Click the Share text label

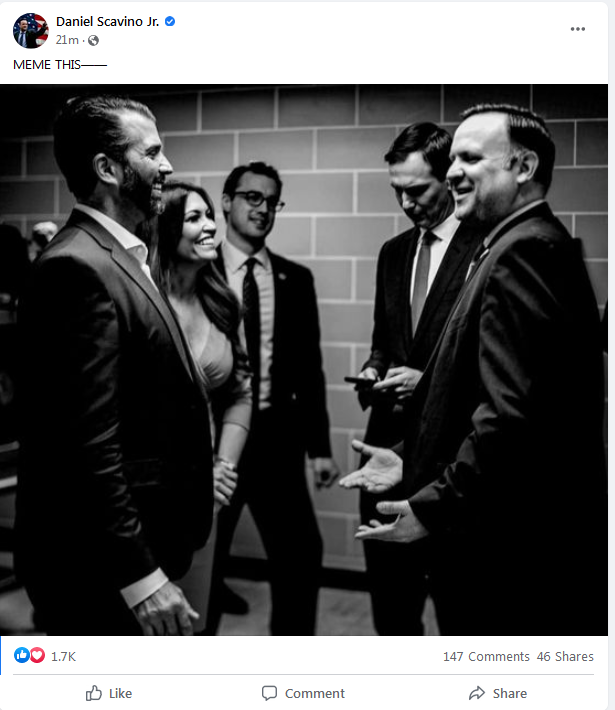click(510, 694)
